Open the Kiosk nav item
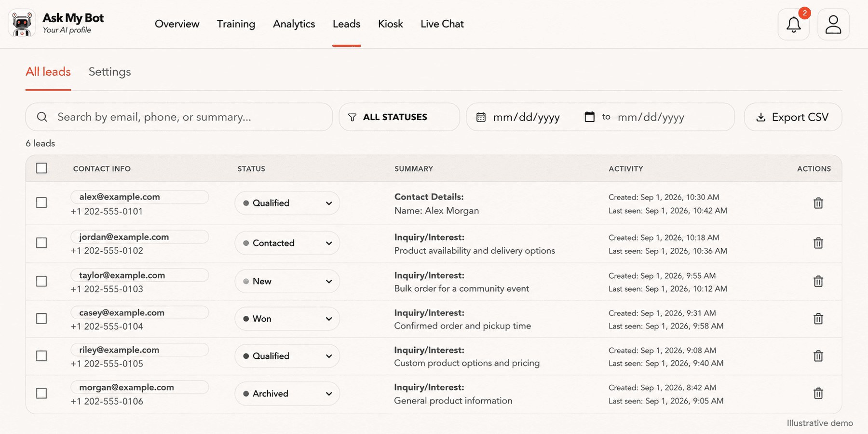 [391, 24]
